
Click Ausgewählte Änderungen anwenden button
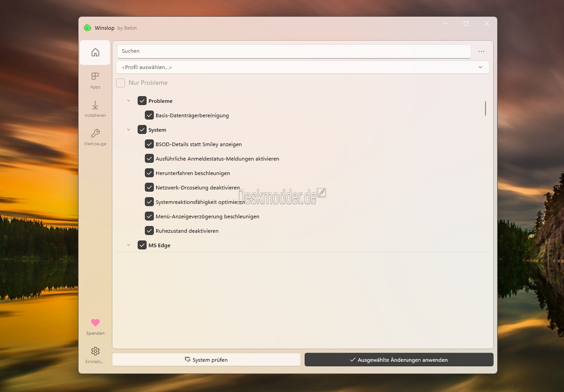pos(399,360)
